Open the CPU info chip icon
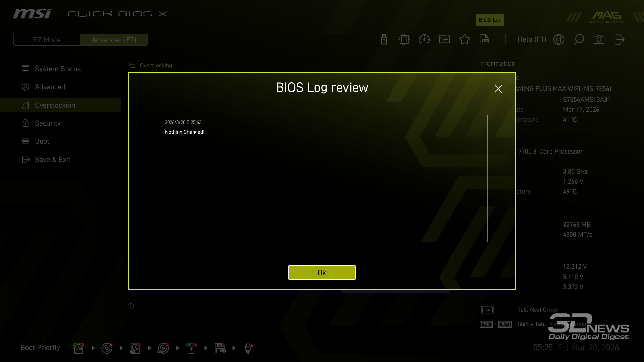The height and width of the screenshot is (362, 644). coord(404,39)
